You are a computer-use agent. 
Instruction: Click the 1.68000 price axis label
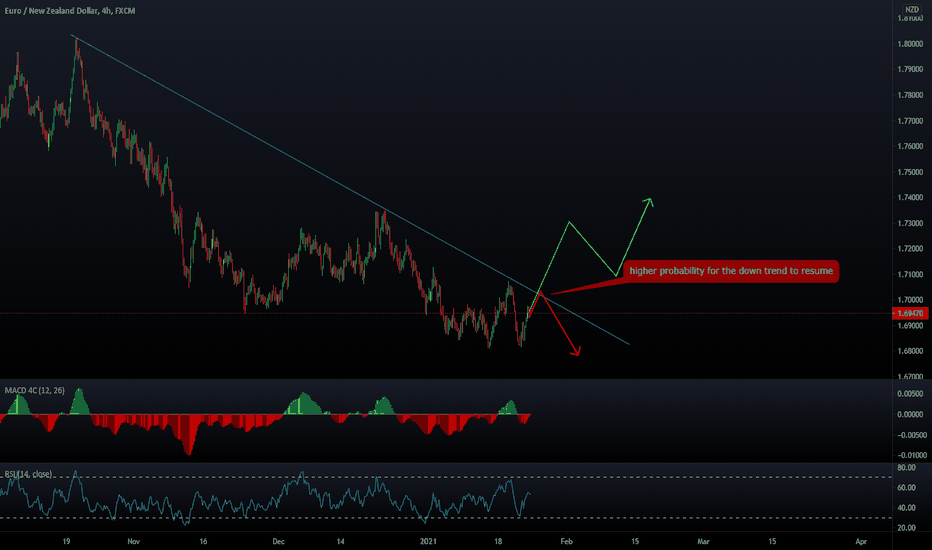910,351
